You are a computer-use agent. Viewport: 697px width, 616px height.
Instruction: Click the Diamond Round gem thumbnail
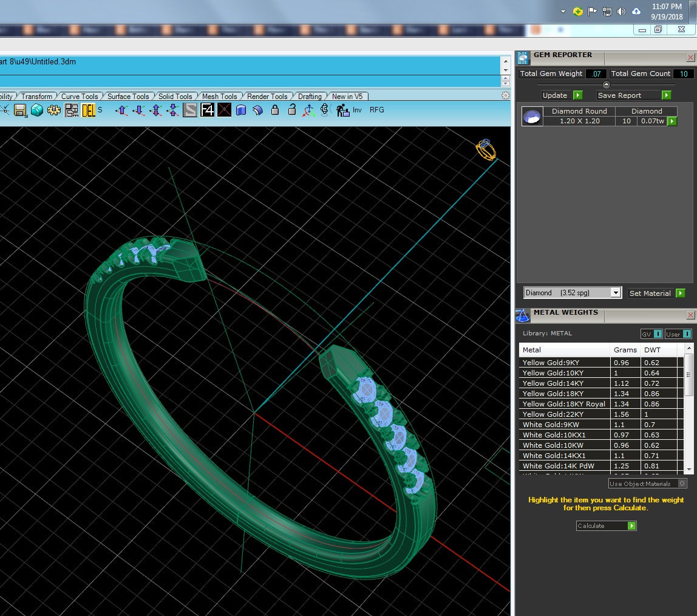[532, 117]
